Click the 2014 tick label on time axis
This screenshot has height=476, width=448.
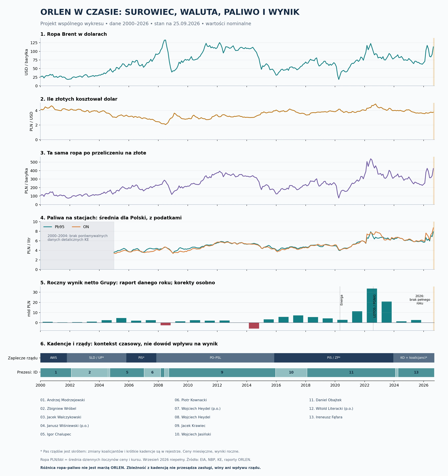247,385
